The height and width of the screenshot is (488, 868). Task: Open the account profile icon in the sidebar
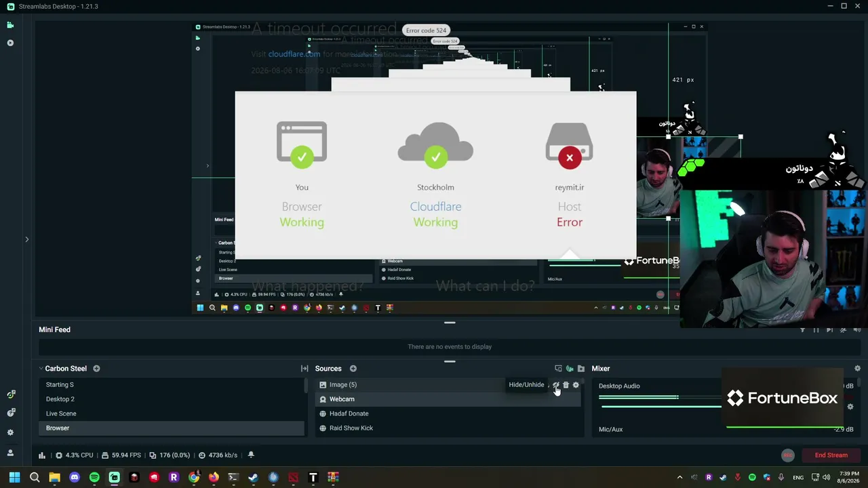pos(10,453)
